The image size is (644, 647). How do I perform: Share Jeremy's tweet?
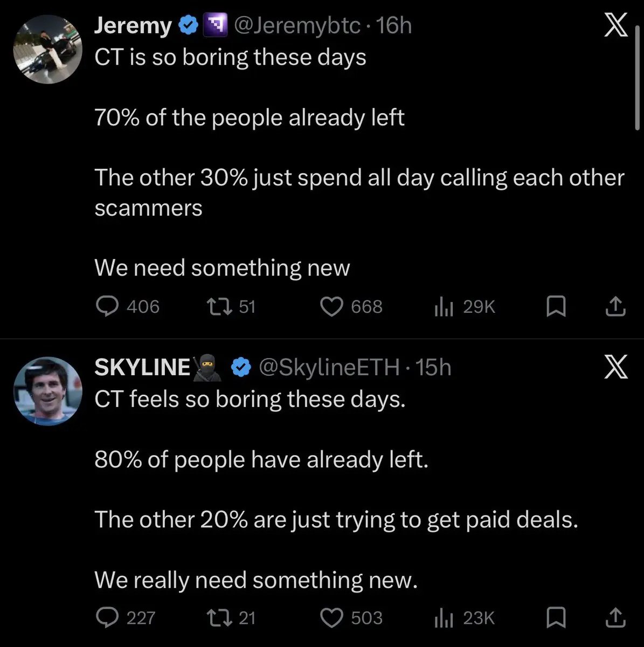pos(615,307)
